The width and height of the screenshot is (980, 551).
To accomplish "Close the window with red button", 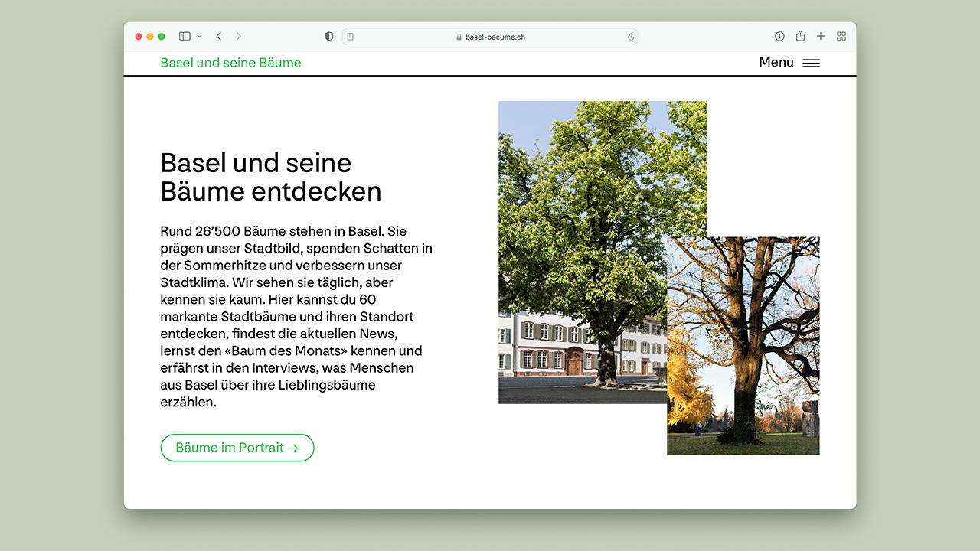I will 139,36.
